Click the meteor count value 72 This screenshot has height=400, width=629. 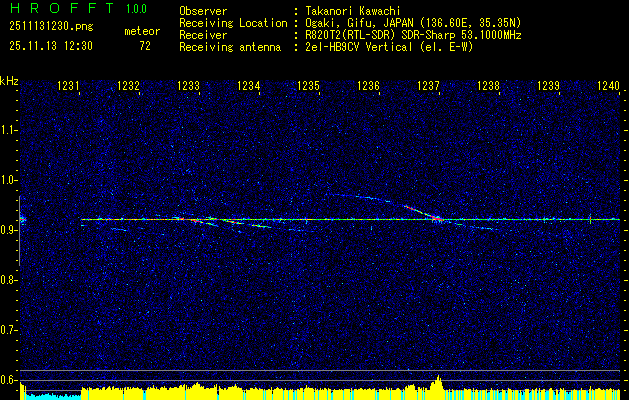pyautogui.click(x=145, y=46)
